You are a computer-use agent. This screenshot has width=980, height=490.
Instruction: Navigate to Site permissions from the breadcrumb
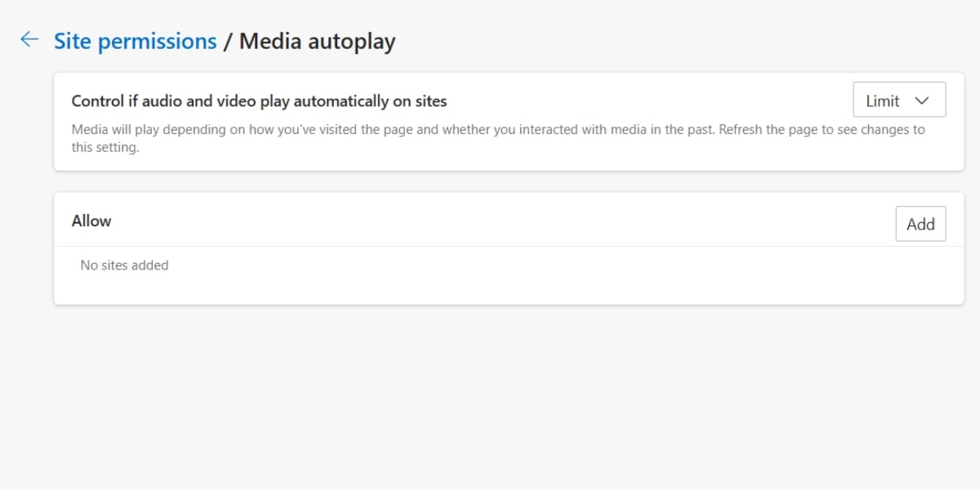coord(135,41)
